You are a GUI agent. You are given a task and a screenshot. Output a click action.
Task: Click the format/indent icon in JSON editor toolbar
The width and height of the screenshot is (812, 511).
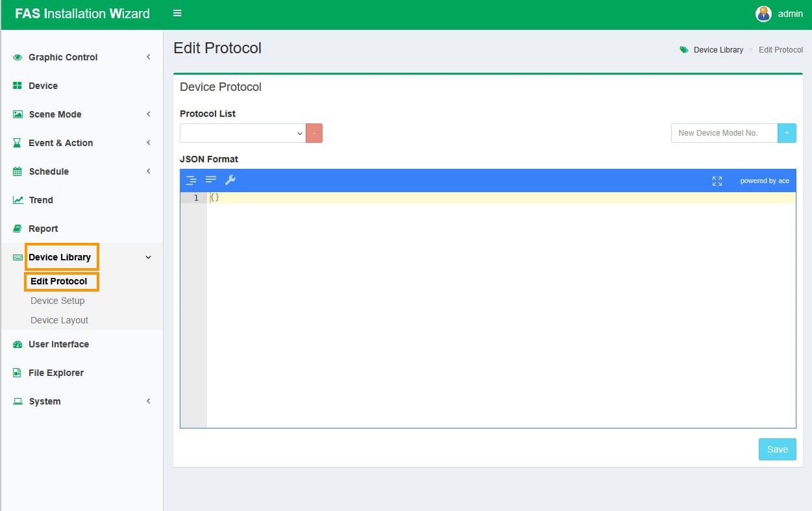point(191,181)
